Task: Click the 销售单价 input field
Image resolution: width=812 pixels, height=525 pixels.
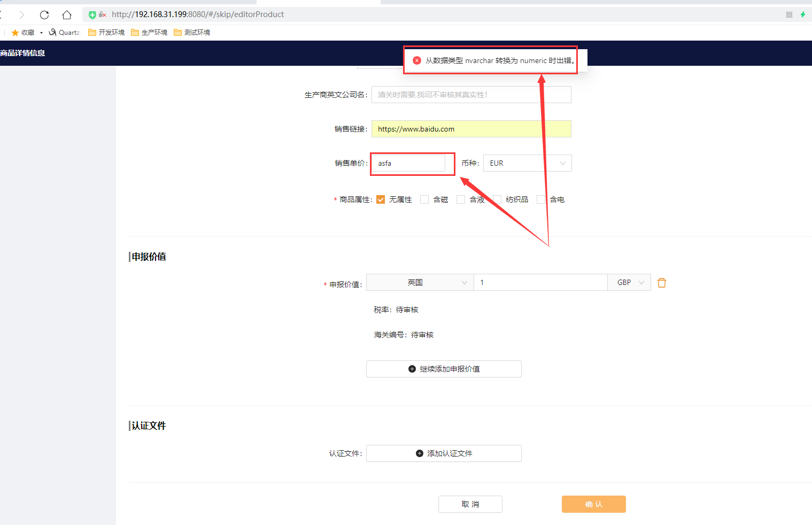Action: (x=408, y=163)
